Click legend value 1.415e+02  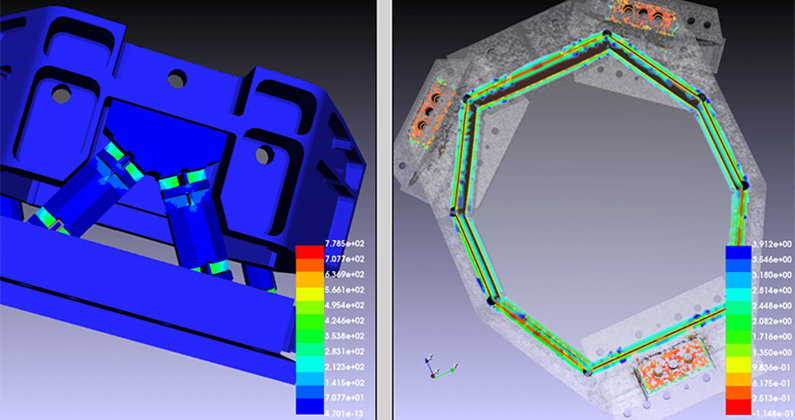[345, 382]
